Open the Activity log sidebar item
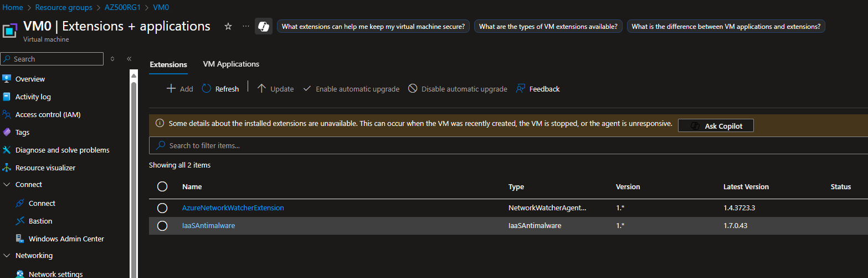Viewport: 868px width, 278px height. (x=33, y=97)
